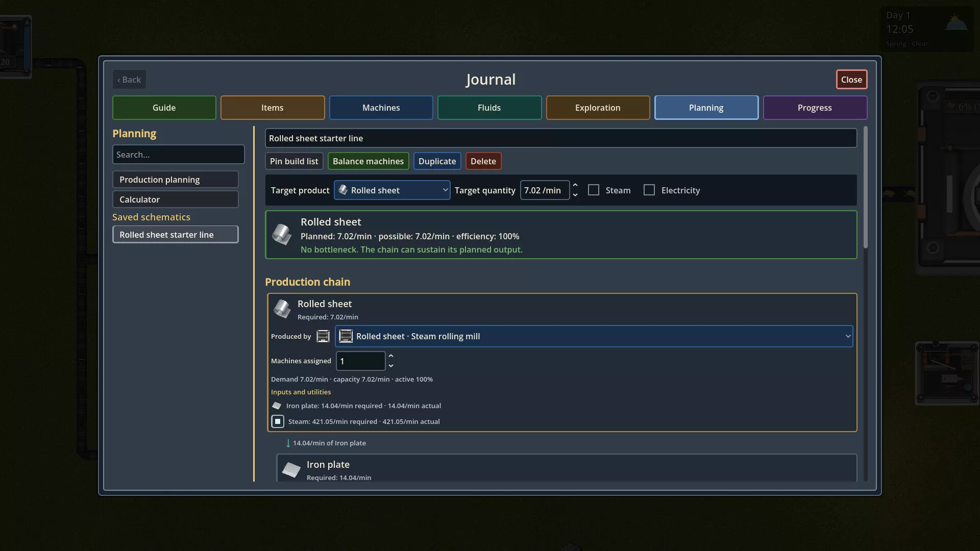Go back with the Back button
This screenshot has height=551, width=980.
(x=129, y=80)
